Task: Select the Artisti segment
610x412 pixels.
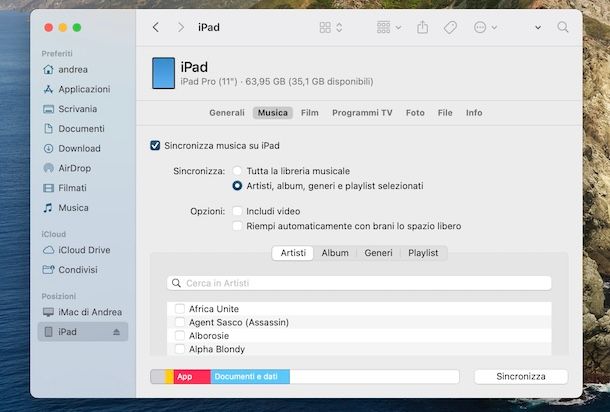Action: pyautogui.click(x=293, y=253)
